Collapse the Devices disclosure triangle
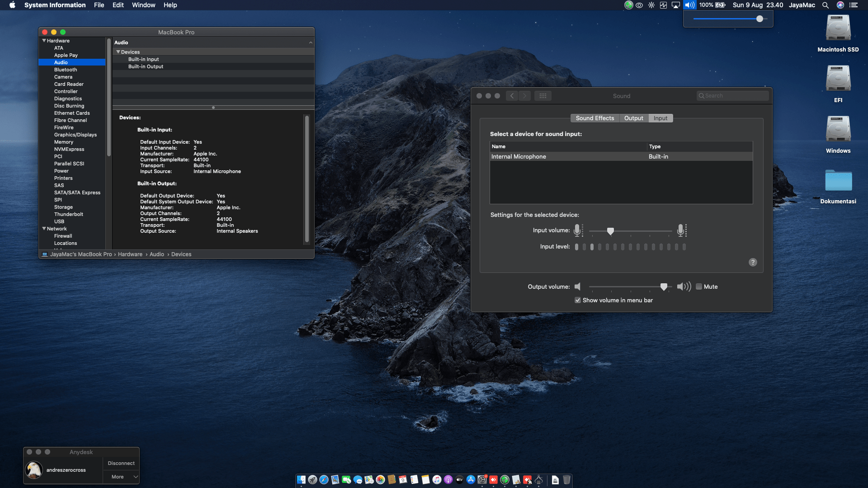Viewport: 868px width, 488px height. pos(118,52)
